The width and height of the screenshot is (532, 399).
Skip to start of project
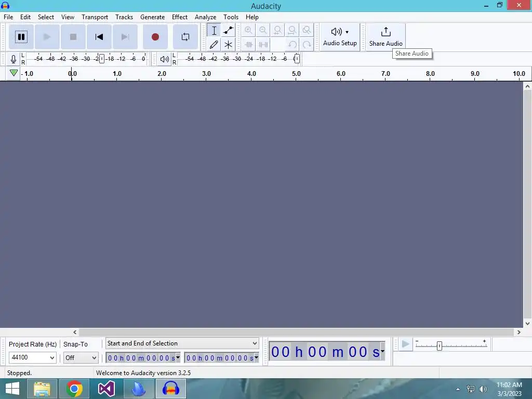coord(99,37)
